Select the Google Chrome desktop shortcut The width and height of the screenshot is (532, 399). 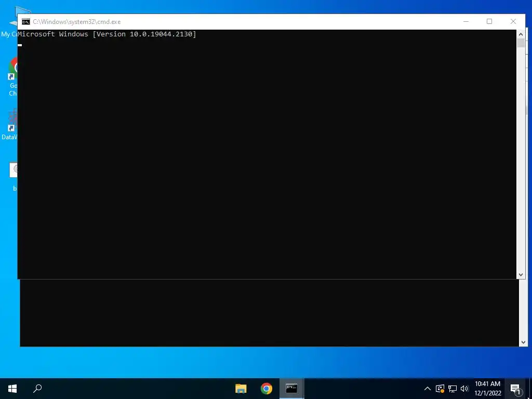14,77
